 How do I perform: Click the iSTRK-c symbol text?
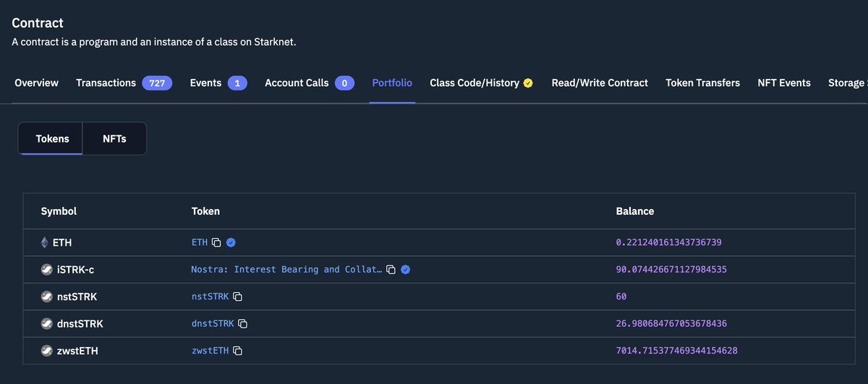click(x=75, y=270)
